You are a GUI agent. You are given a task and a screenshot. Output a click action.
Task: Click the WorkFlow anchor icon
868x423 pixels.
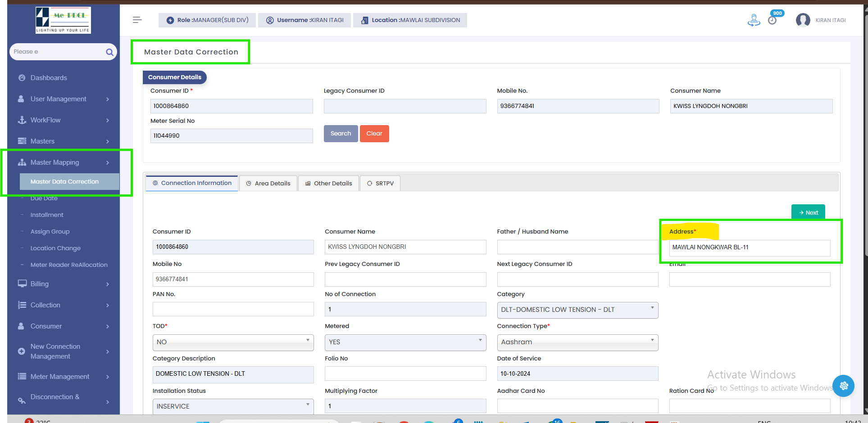[22, 120]
